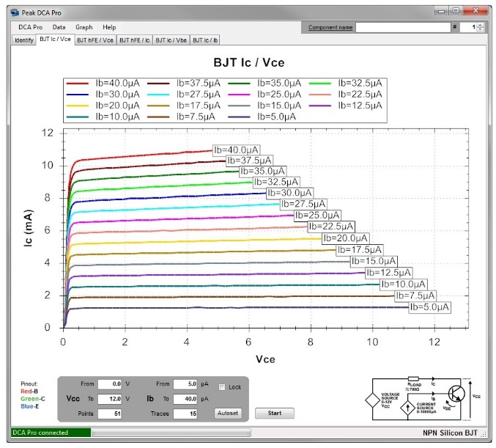Increment the component number spinner up arrow
This screenshot has height=448, width=496.
481,24
